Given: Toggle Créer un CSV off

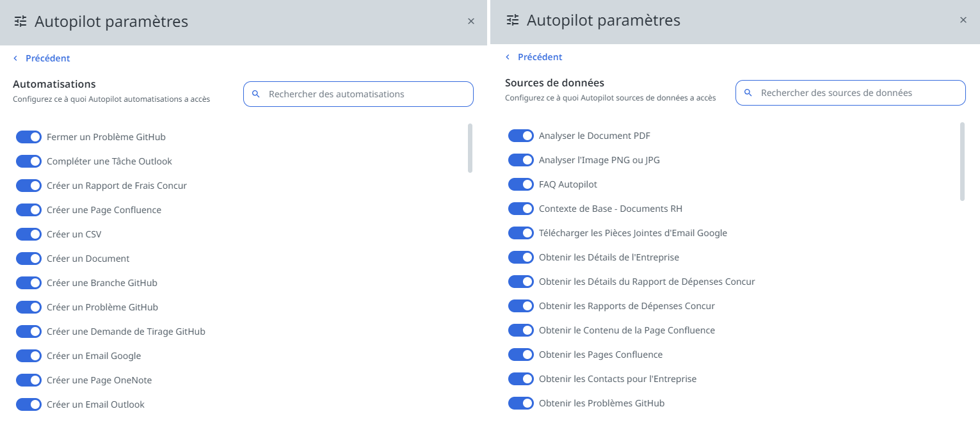Looking at the screenshot, I should (28, 234).
